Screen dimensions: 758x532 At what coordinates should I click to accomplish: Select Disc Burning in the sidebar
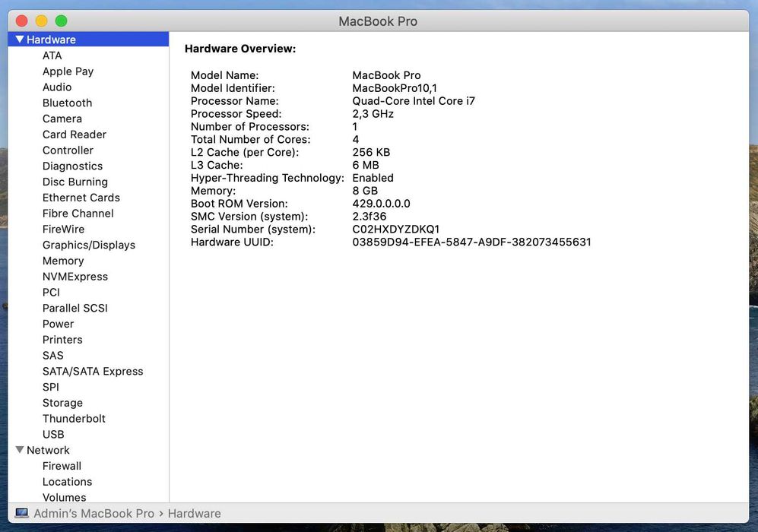75,182
